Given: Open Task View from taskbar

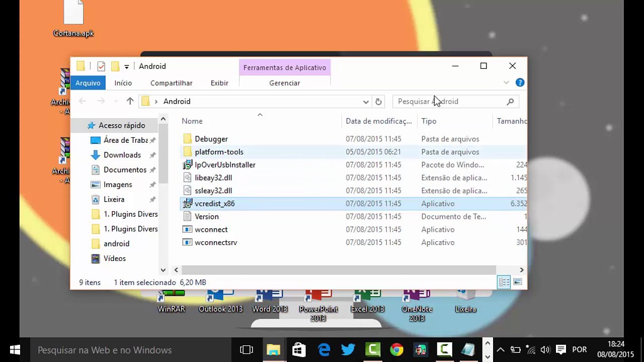Looking at the screenshot, I should 247,350.
